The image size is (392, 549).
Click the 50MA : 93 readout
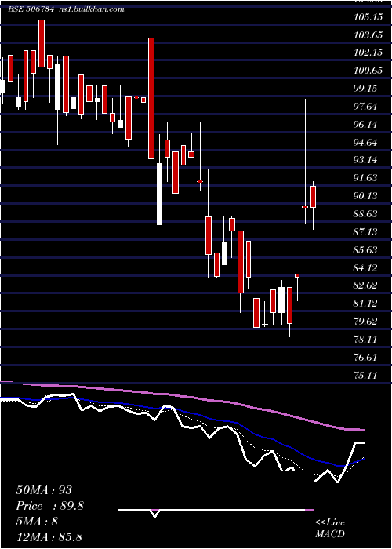45,490
